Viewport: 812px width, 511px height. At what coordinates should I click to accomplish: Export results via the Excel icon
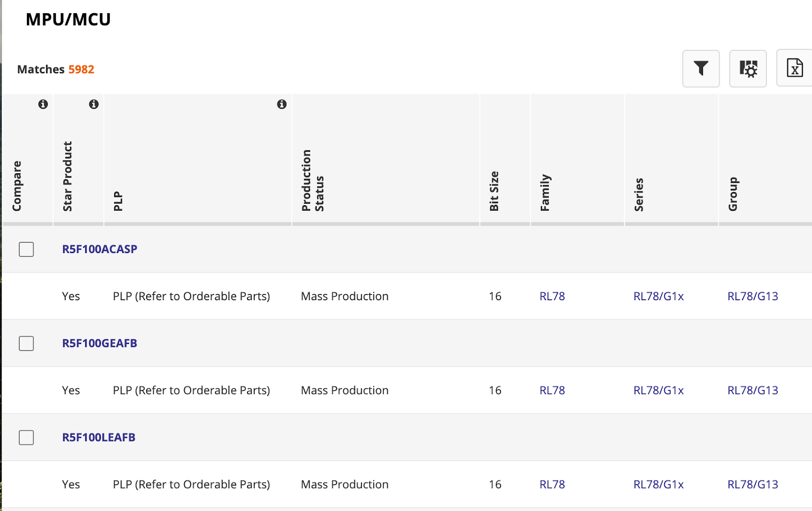point(794,69)
